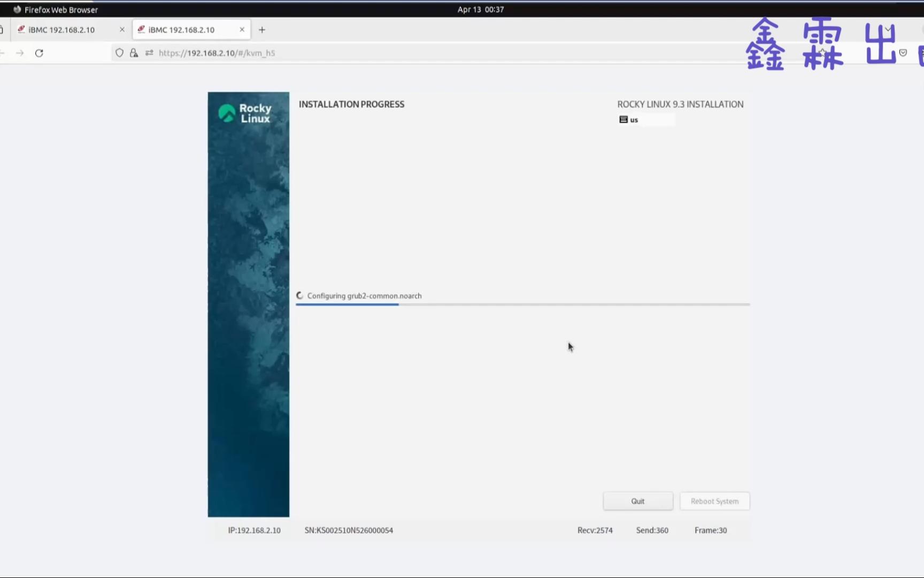This screenshot has height=578, width=924.
Task: Click the Reboot System button
Action: click(x=714, y=501)
